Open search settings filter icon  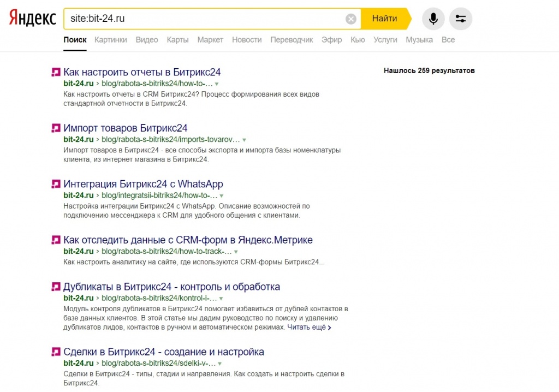pyautogui.click(x=460, y=19)
